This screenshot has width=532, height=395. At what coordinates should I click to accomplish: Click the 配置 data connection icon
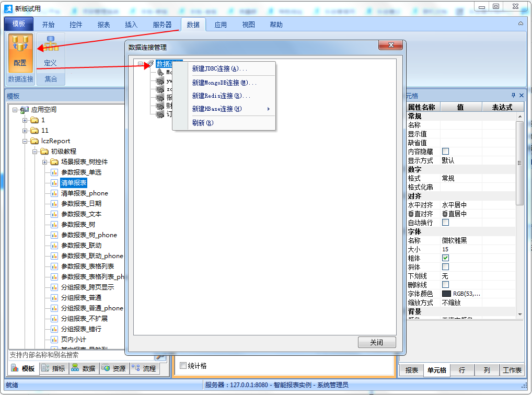(20, 52)
